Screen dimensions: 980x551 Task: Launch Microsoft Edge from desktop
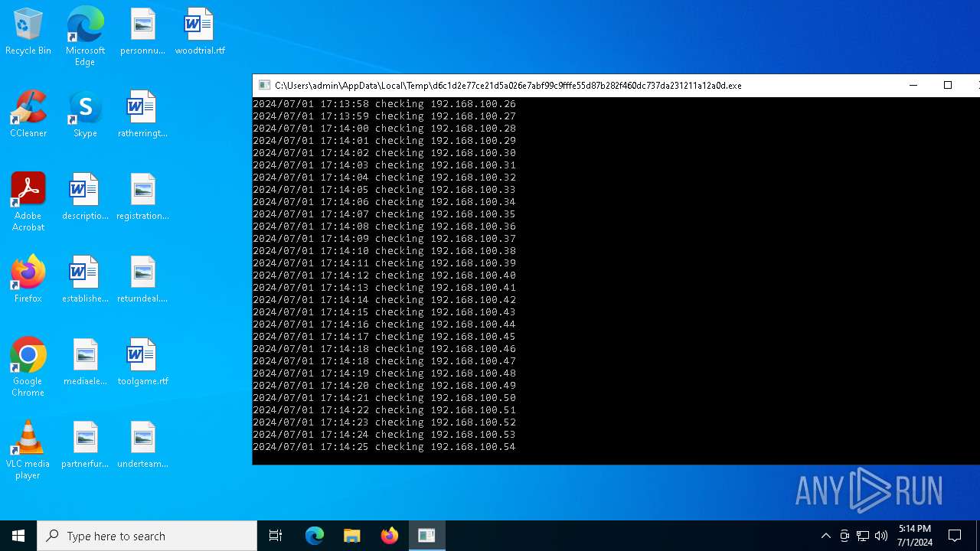[85, 36]
